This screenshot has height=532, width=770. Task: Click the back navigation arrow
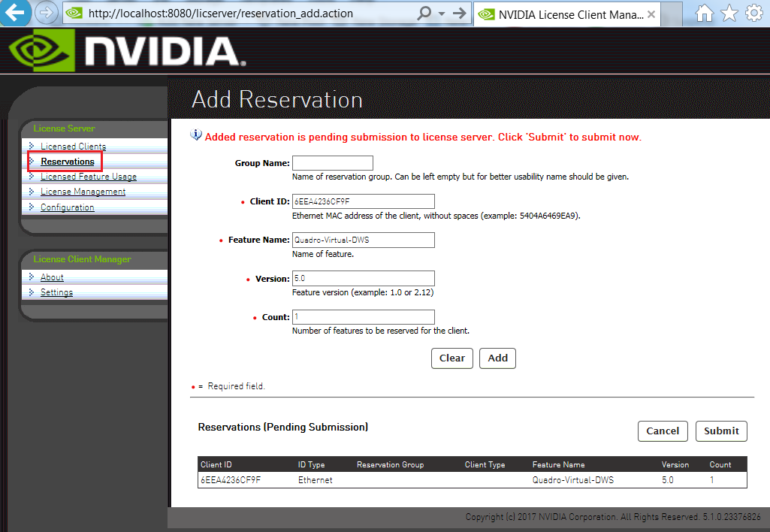(15, 13)
